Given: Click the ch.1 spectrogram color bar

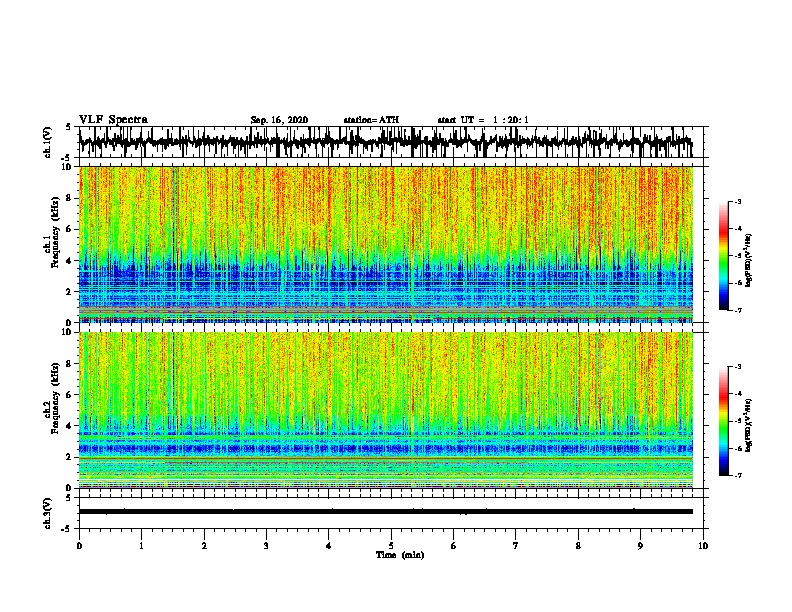Looking at the screenshot, I should [723, 256].
